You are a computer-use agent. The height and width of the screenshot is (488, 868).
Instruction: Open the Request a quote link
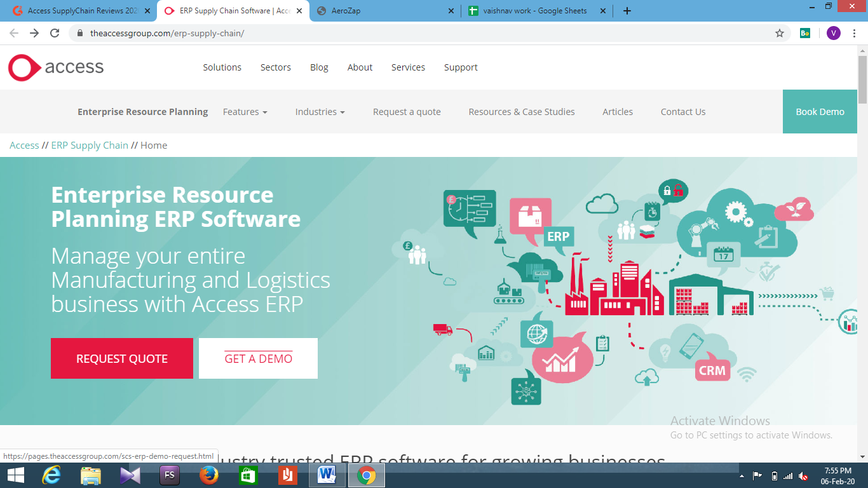click(407, 112)
